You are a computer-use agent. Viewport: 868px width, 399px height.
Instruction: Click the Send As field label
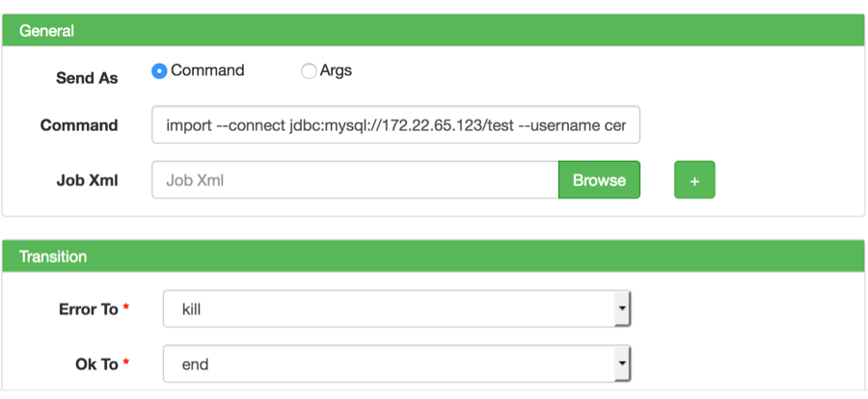pos(87,78)
